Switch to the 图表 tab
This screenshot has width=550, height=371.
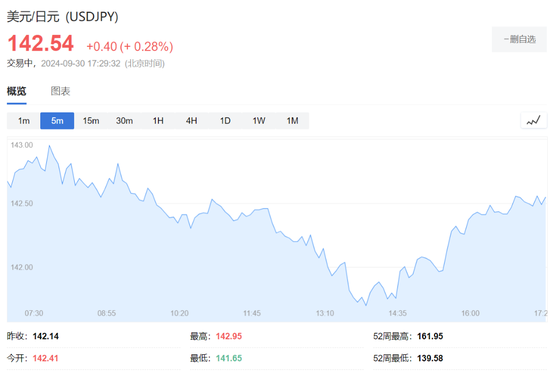[60, 91]
